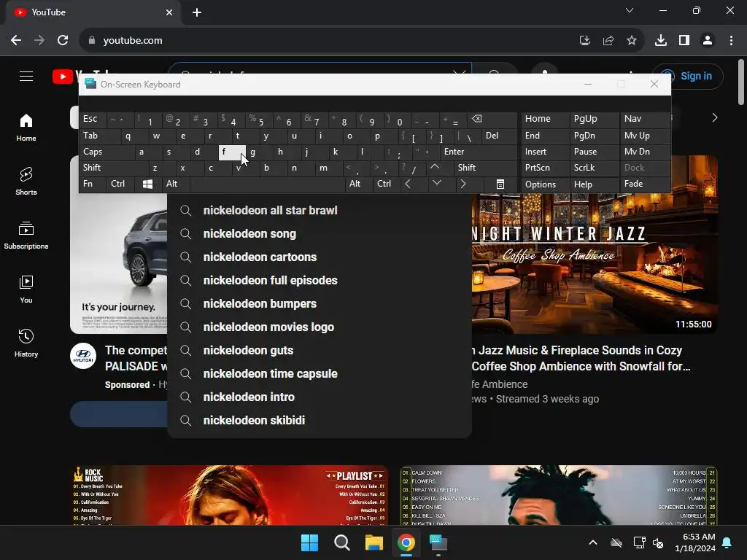Screen dimensions: 747x560
Task: Open Chrome downloads icon
Action: click(x=661, y=41)
